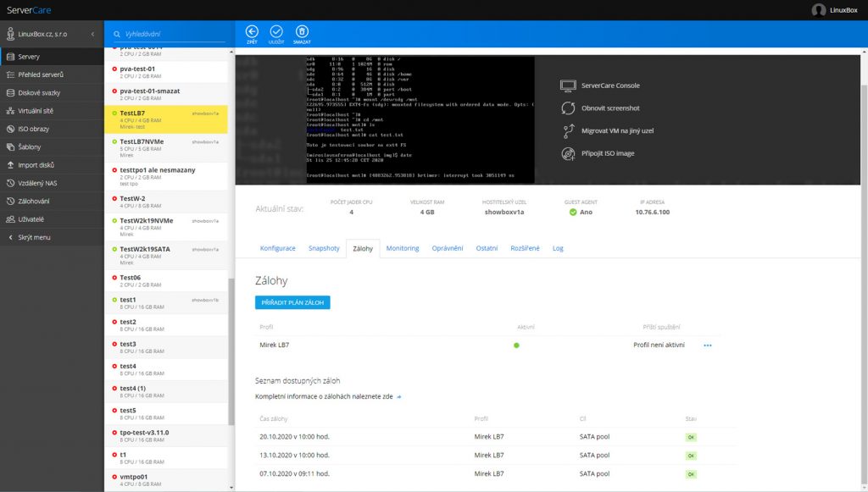
Task: Switch to the Rozšířené tab
Action: coord(525,248)
